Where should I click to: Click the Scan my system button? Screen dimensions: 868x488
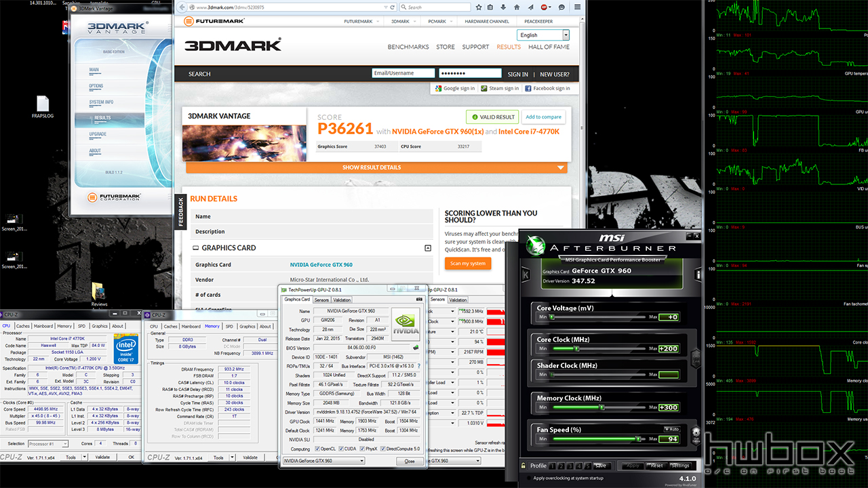click(468, 263)
